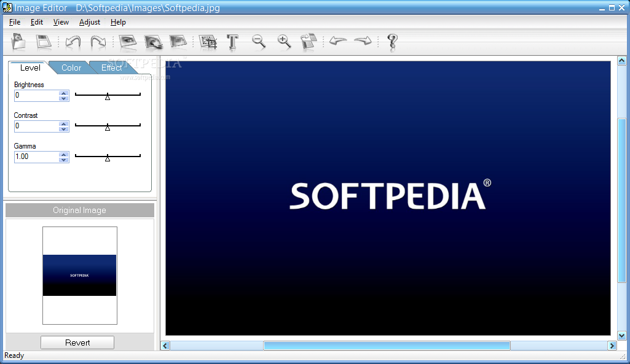Click the Revert button

(77, 343)
